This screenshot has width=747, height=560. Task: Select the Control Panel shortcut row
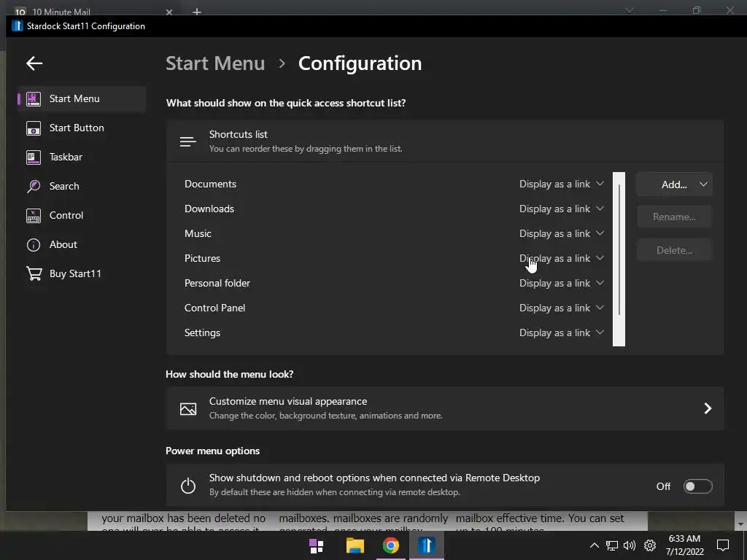click(x=395, y=308)
